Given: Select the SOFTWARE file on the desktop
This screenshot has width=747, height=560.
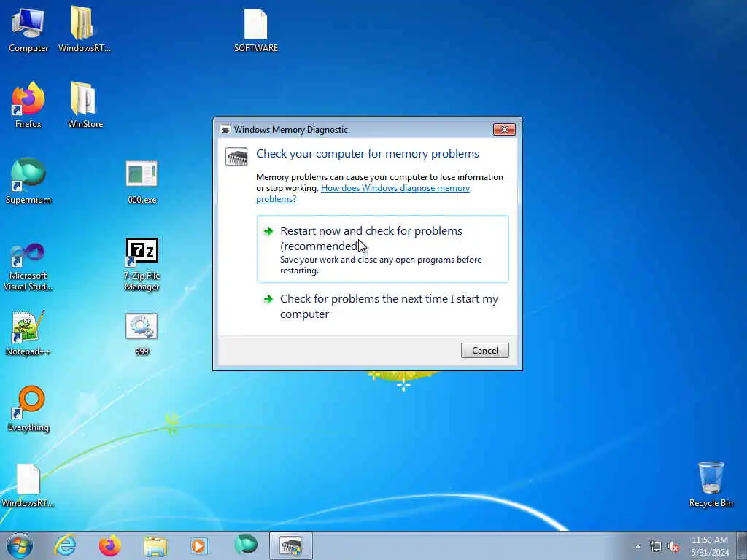Looking at the screenshot, I should point(256,29).
